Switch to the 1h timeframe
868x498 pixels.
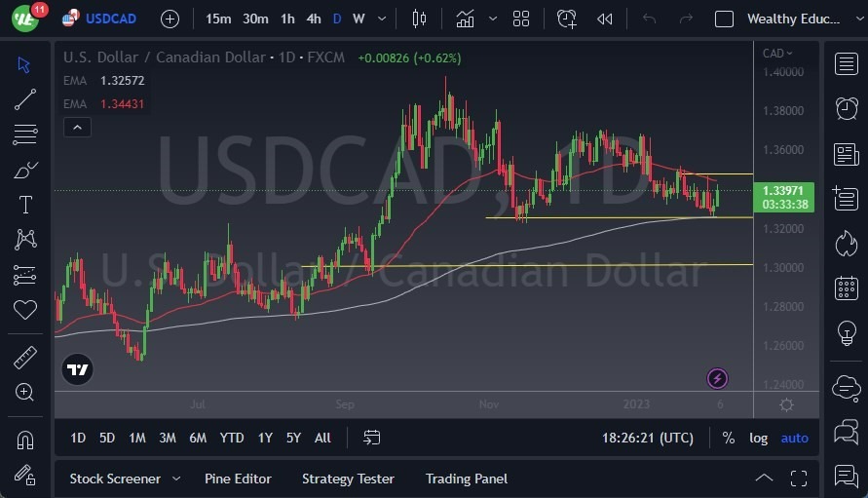[x=287, y=19]
